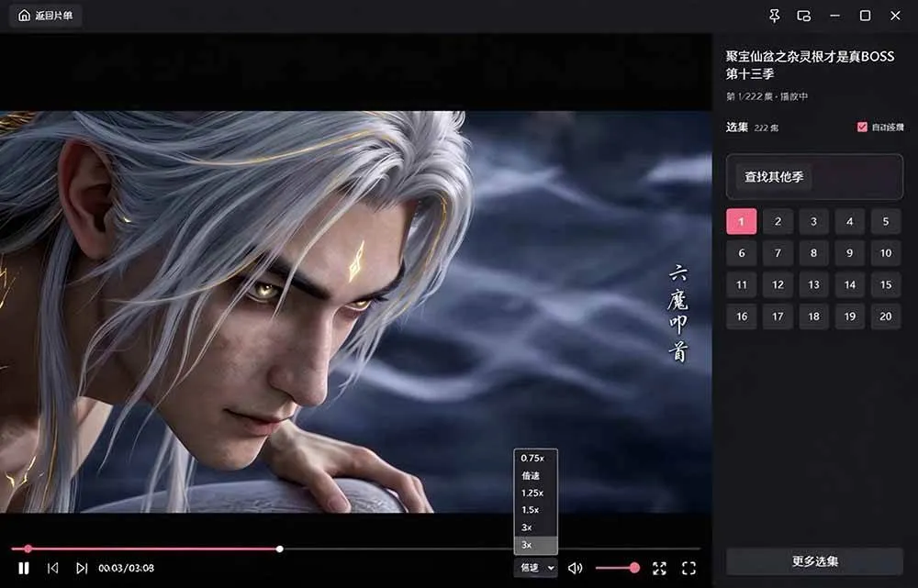Close the player window

click(x=895, y=16)
